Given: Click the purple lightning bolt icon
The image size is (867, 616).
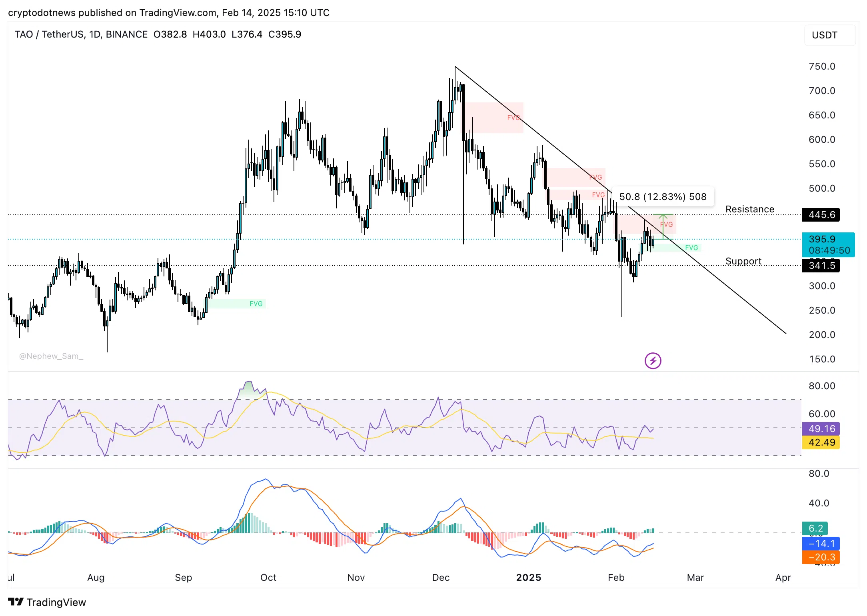Looking at the screenshot, I should pyautogui.click(x=653, y=361).
